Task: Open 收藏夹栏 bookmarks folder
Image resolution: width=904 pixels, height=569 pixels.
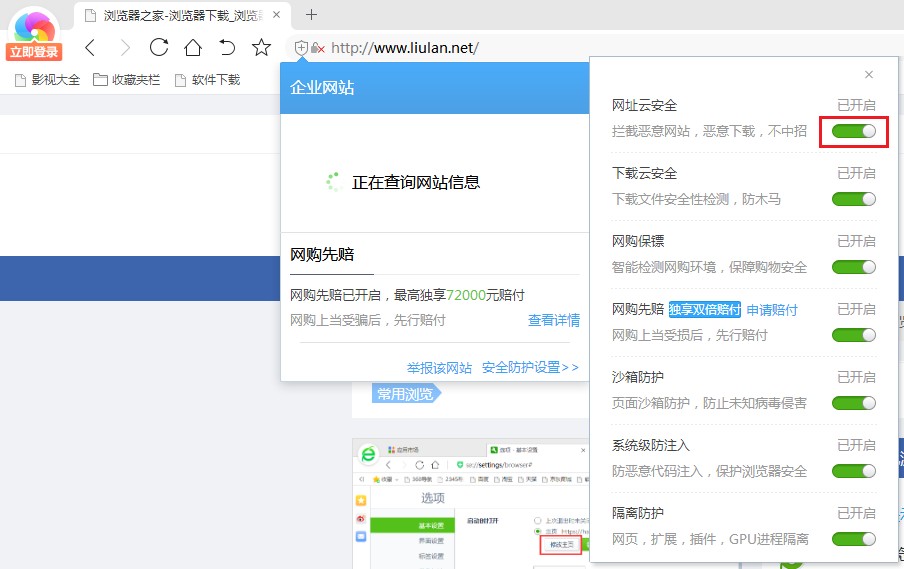Action: (x=126, y=80)
